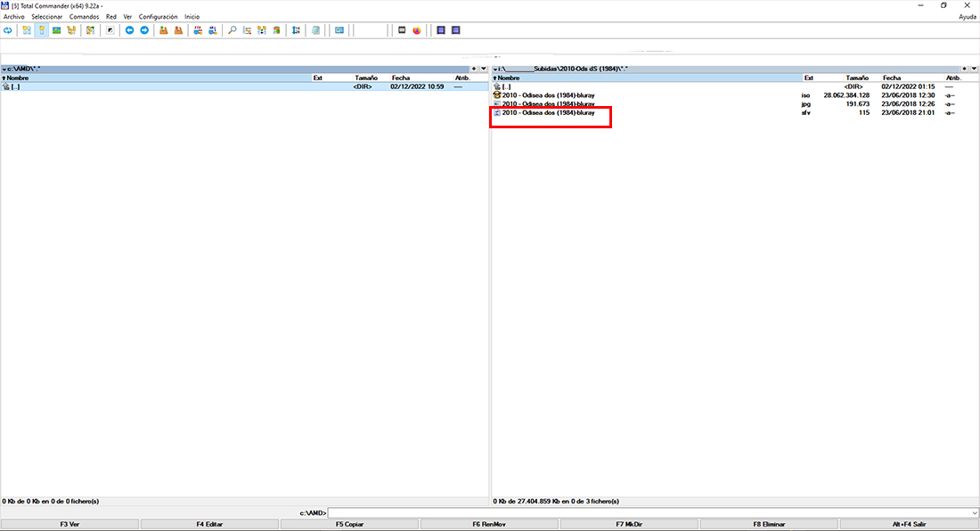The image size is (980, 531).
Task: Click the Notepad pages icon in toolbar
Action: [315, 30]
